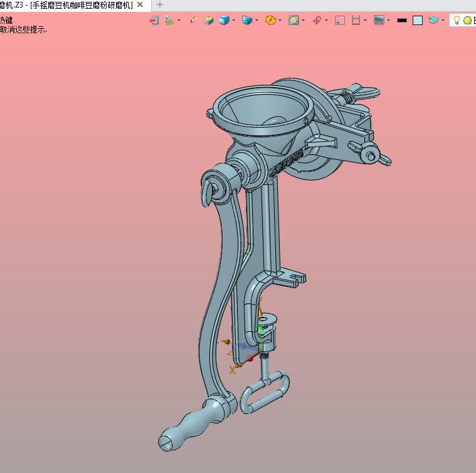Open dropdown beside red crosshair icon
The image size is (476, 473).
[x=326, y=21]
